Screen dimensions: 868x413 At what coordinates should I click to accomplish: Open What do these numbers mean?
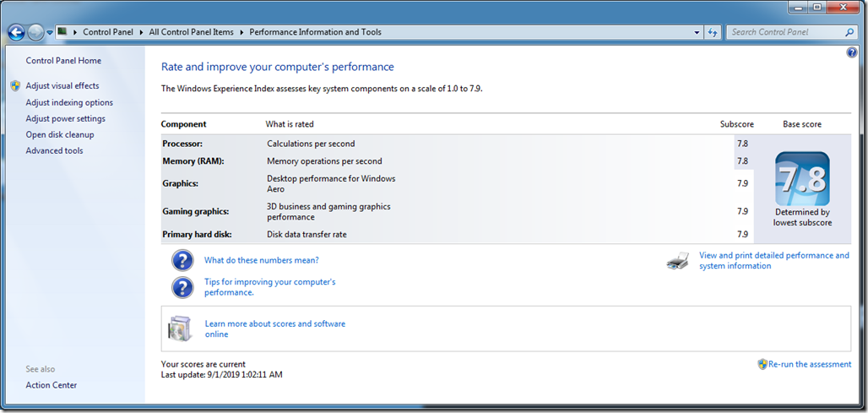[x=261, y=260]
